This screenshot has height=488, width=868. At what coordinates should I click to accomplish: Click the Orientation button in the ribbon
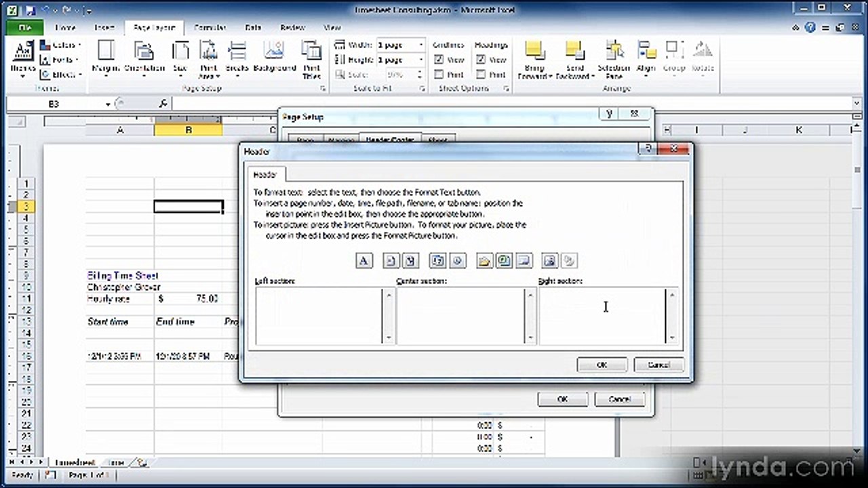click(144, 60)
